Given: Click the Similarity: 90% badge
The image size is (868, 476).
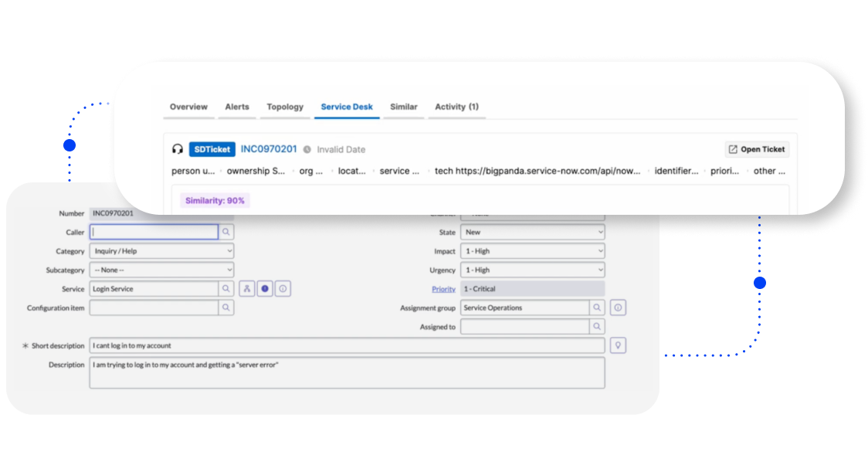Looking at the screenshot, I should coord(215,201).
